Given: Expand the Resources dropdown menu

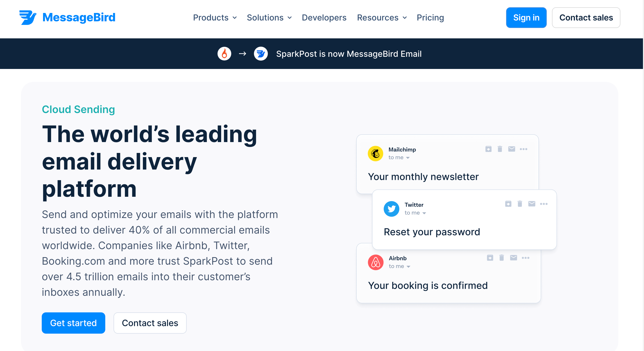Looking at the screenshot, I should (382, 18).
